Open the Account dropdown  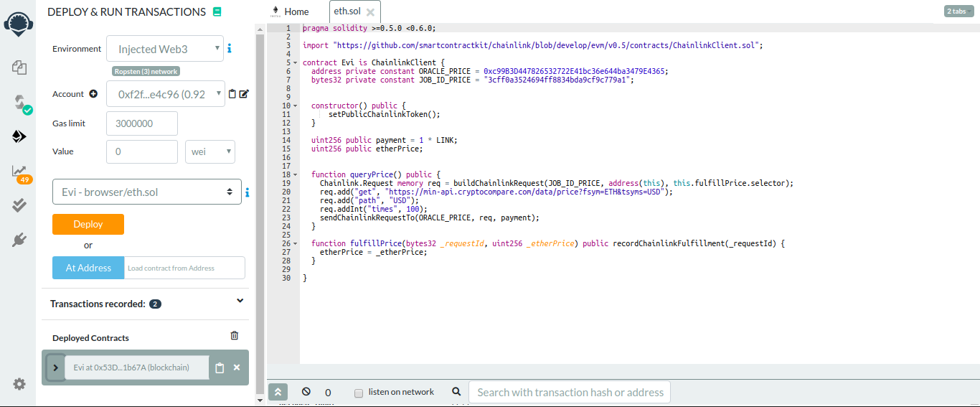(165, 94)
